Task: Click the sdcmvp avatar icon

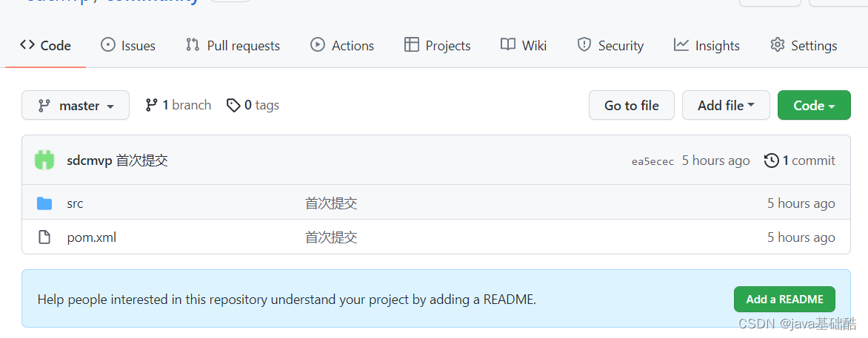Action: (44, 160)
